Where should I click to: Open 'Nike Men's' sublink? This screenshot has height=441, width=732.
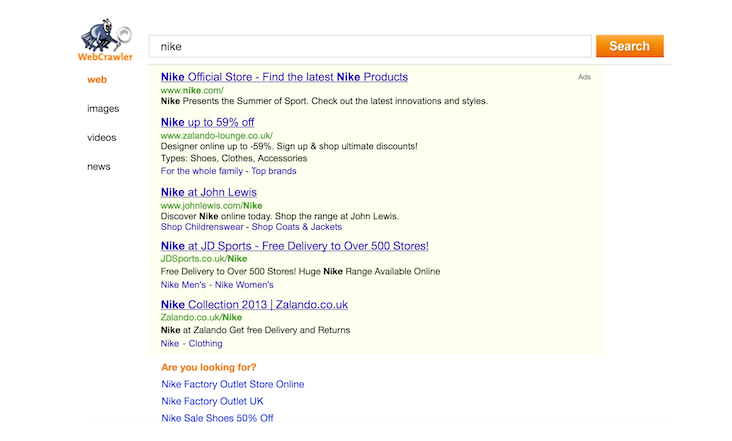click(183, 285)
